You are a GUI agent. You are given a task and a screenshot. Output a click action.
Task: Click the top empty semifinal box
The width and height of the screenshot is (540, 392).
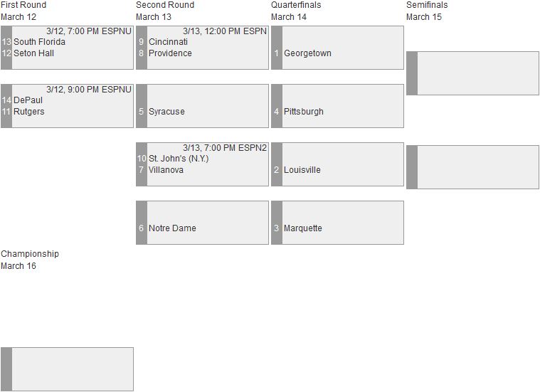click(x=472, y=73)
